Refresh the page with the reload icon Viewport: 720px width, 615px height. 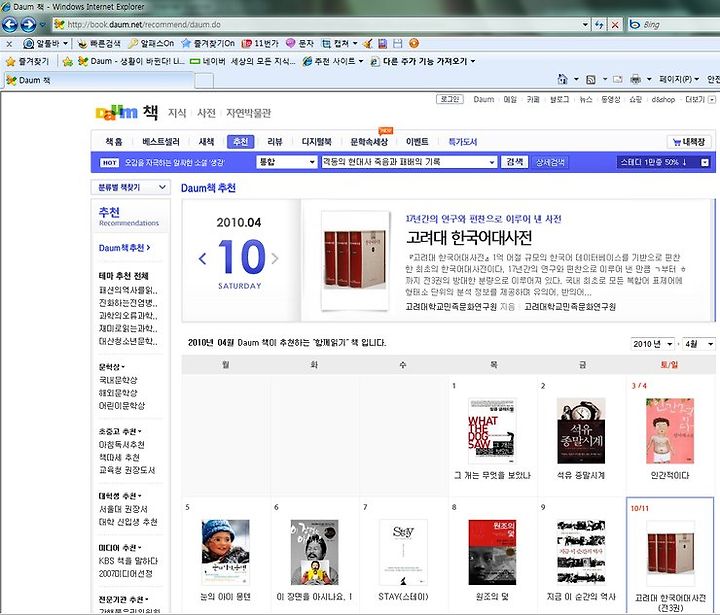coord(599,25)
